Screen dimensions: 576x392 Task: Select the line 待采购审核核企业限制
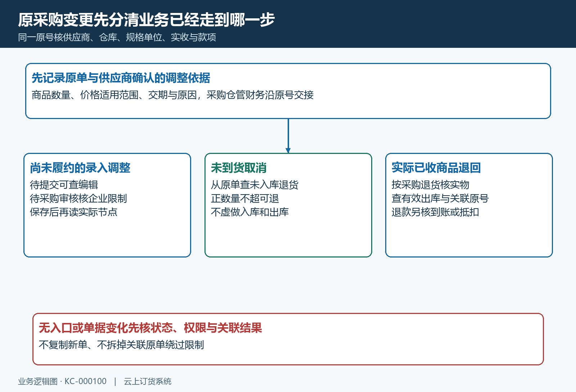(78, 199)
